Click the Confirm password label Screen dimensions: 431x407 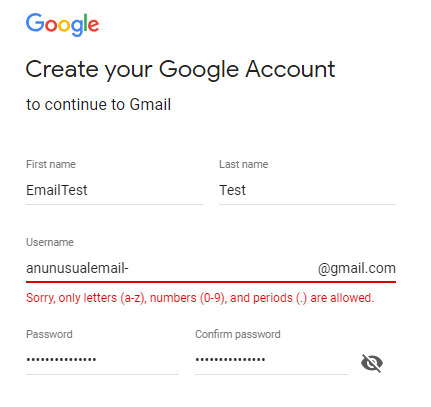(x=238, y=334)
